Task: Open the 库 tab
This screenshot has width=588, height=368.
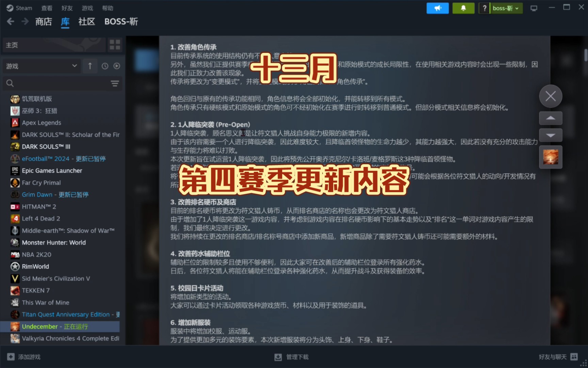Action: point(65,22)
